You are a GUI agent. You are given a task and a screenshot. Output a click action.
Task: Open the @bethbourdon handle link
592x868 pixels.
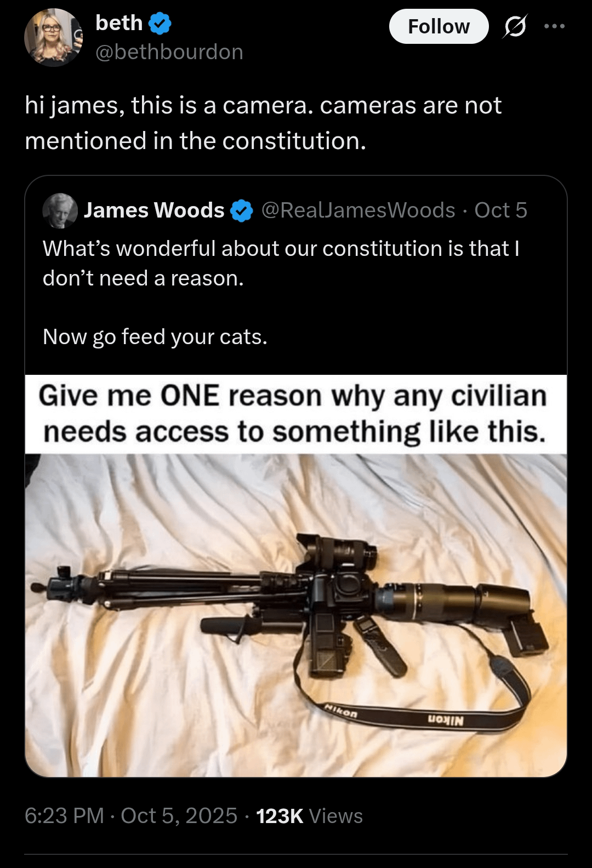[169, 53]
